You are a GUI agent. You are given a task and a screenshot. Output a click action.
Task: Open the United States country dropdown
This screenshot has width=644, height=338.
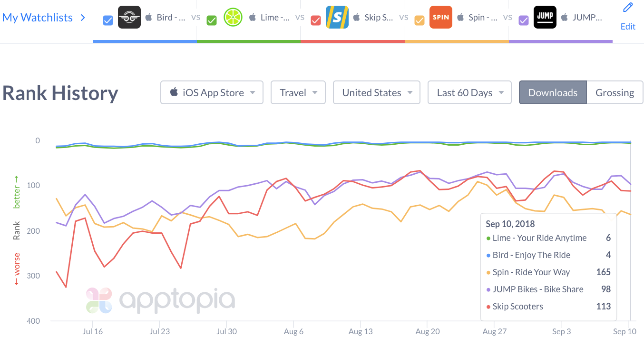click(377, 92)
